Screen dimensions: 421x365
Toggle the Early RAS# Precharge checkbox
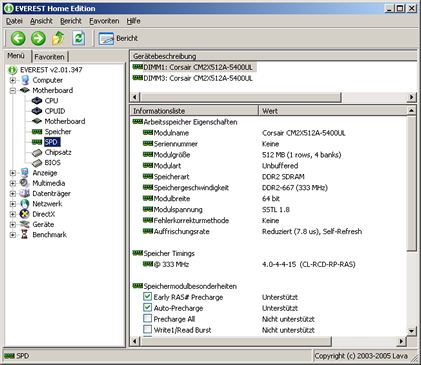pyautogui.click(x=147, y=296)
